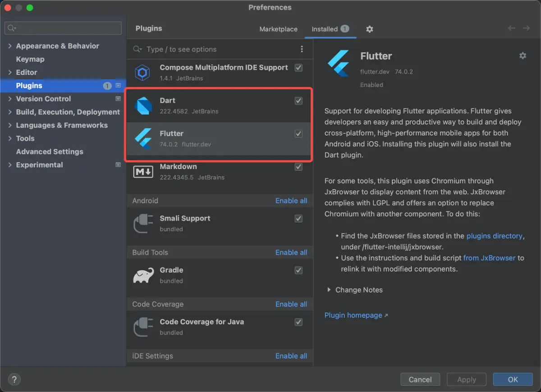The height and width of the screenshot is (392, 541).
Task: Select the Gradle elephant icon
Action: pos(143,275)
